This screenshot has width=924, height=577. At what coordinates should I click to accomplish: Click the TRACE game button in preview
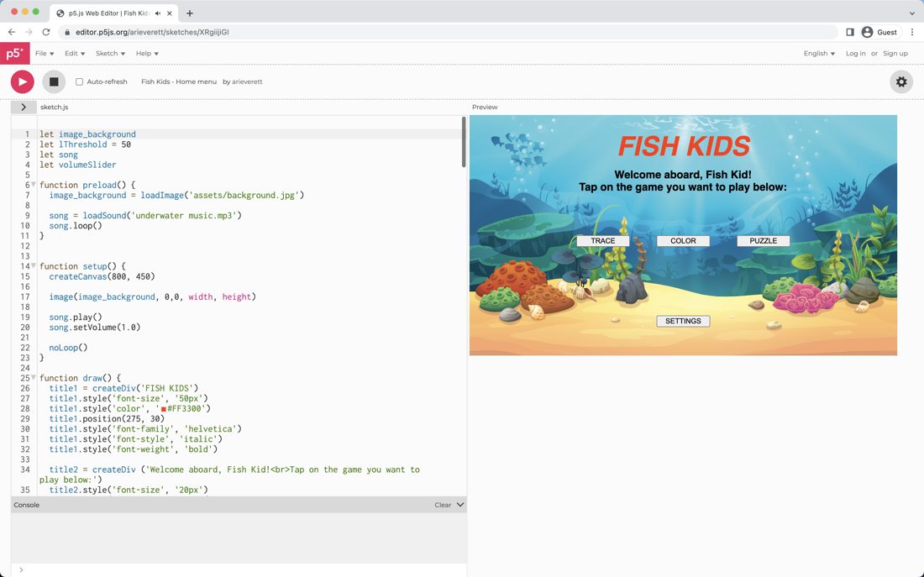tap(603, 241)
